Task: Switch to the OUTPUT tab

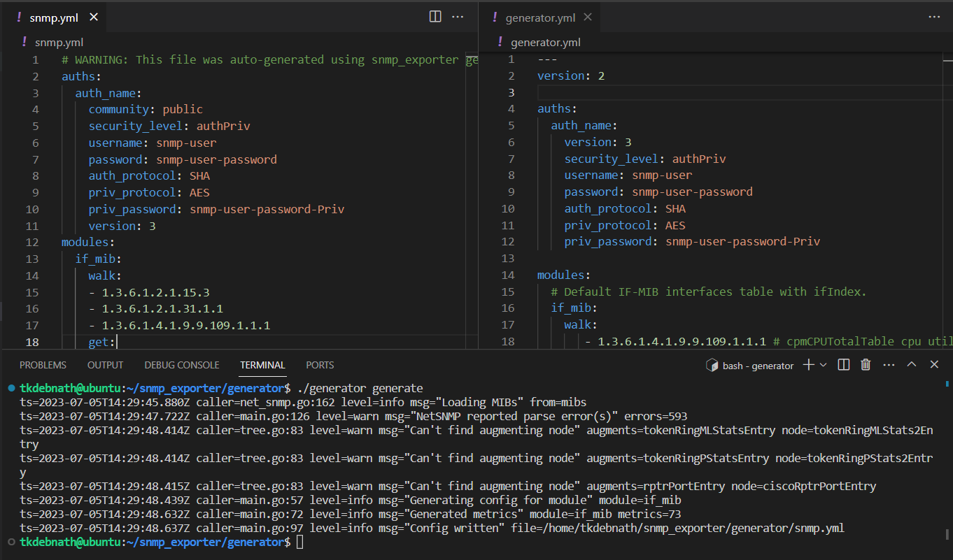Action: coord(105,364)
